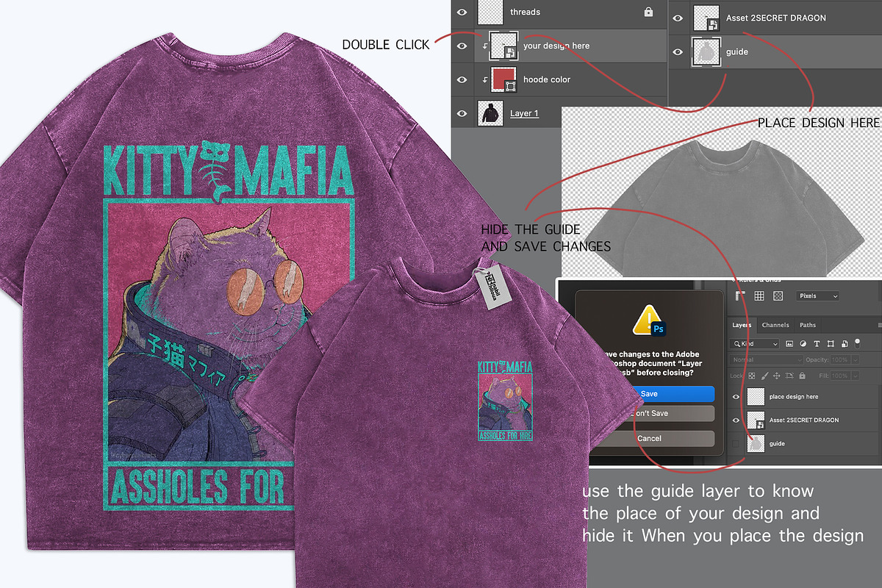
Task: Click the lock position move icon
Action: tap(777, 376)
